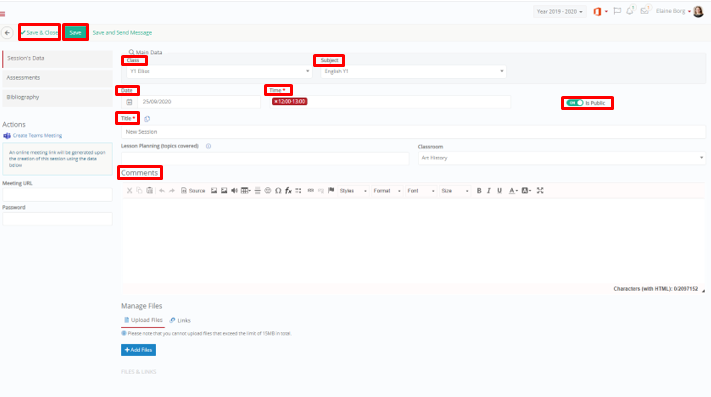Click the copy icon next to Title

point(147,119)
